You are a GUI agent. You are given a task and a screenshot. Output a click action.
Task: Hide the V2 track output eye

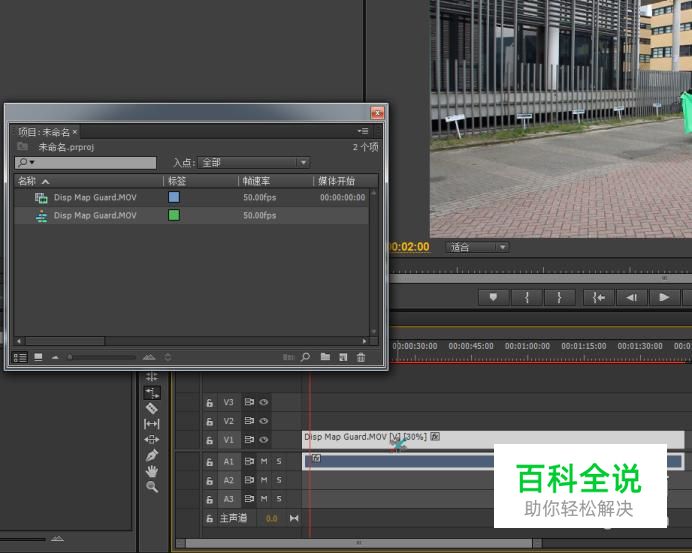(264, 421)
